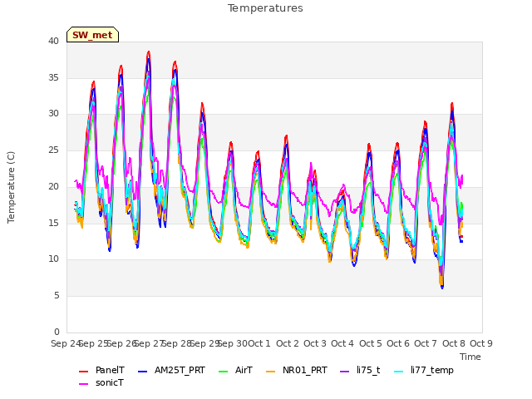Image resolution: width=532 pixels, height=399 pixels.
Task: Click the 35 y-axis tick label
Action: 53,77
